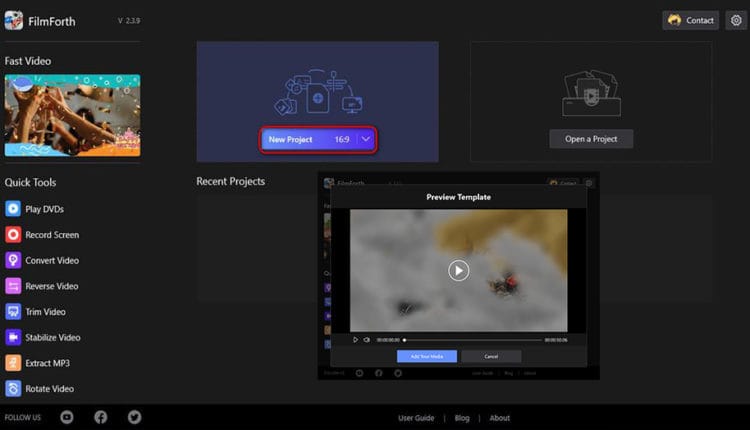The width and height of the screenshot is (750, 430).
Task: Click the FilmForth logo icon
Action: pyautogui.click(x=13, y=21)
